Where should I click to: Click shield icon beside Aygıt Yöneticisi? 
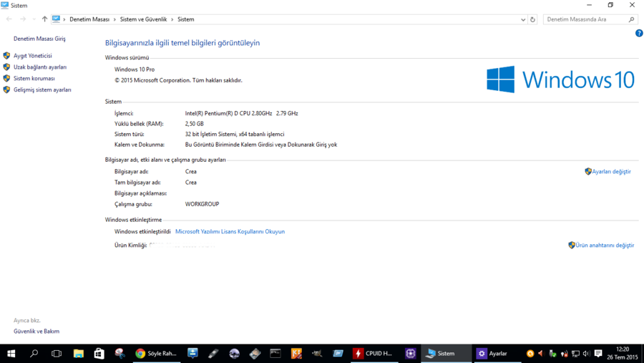click(6, 56)
